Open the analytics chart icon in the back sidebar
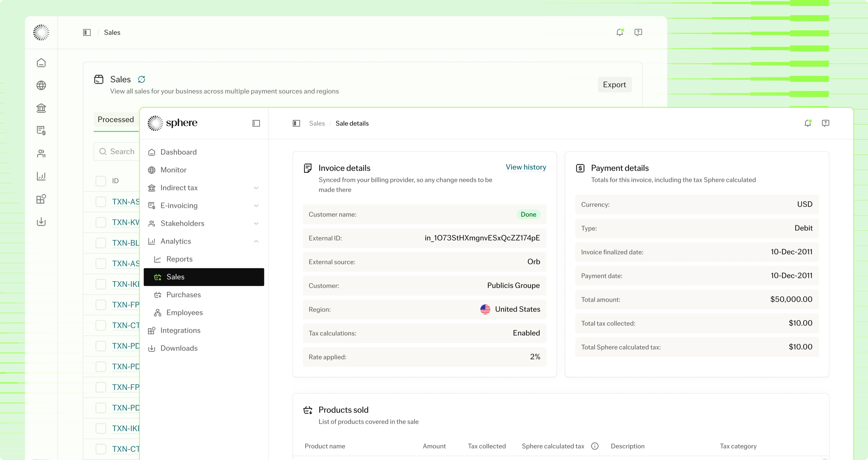The width and height of the screenshot is (868, 460). (41, 176)
